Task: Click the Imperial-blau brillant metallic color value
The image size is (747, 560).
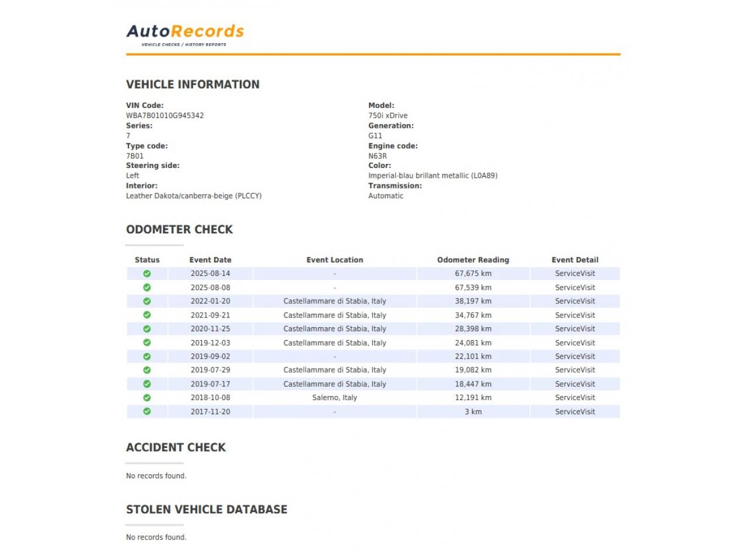Action: point(432,176)
